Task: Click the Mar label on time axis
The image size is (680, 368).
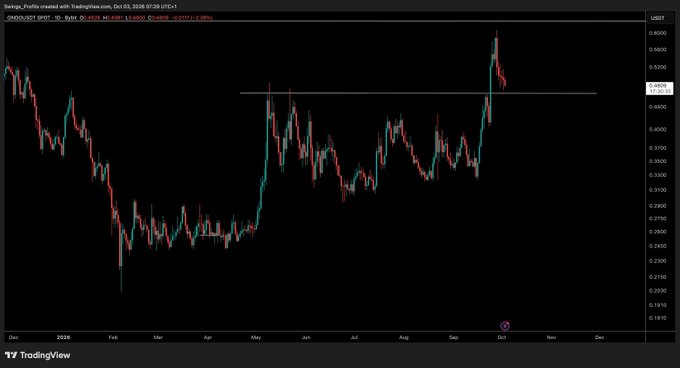Action: click(x=158, y=337)
